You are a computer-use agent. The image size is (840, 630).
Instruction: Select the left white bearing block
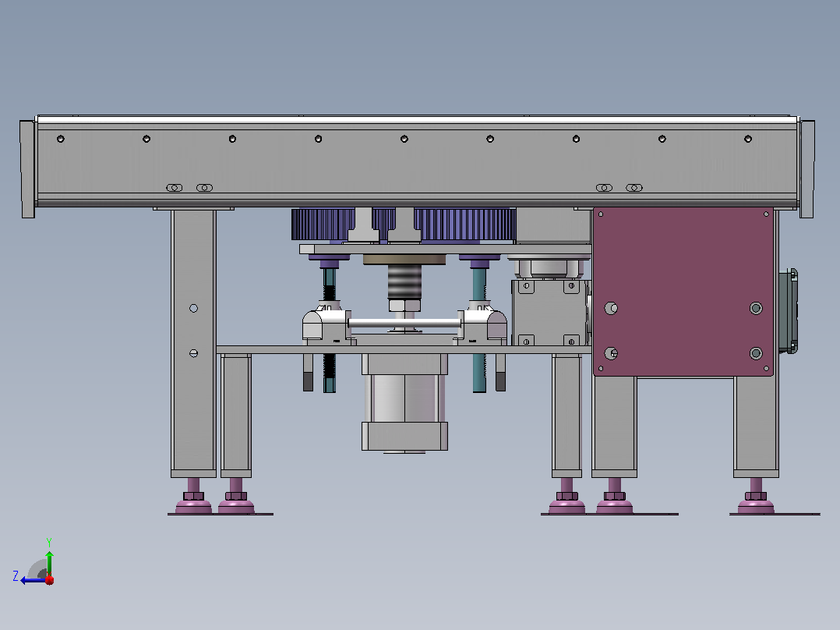point(326,324)
